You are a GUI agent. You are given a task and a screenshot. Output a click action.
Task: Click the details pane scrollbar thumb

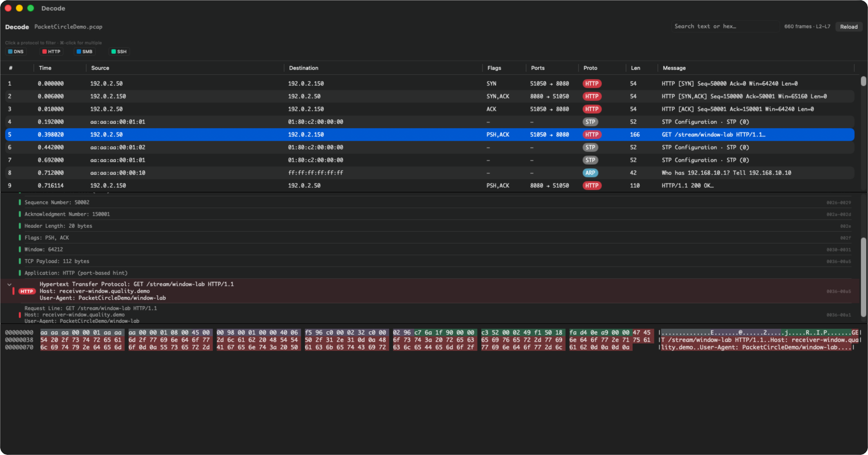tap(864, 277)
